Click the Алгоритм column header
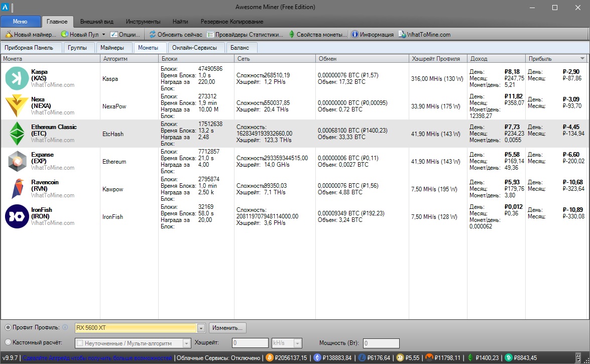590x364 pixels. 130,59
